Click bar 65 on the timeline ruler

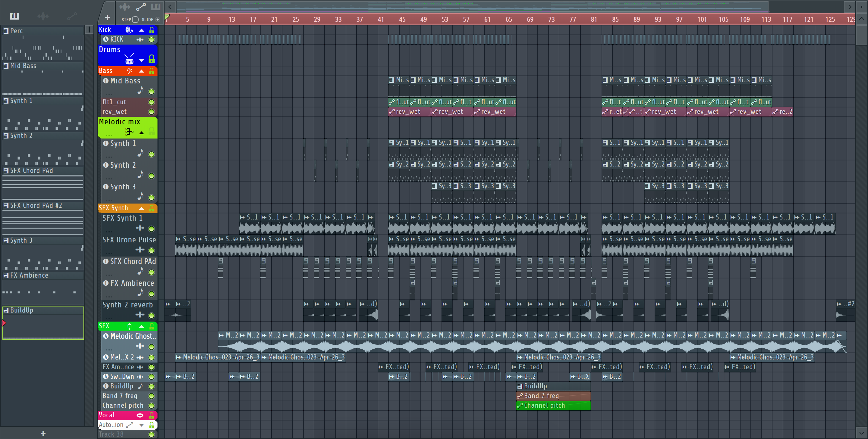point(509,20)
